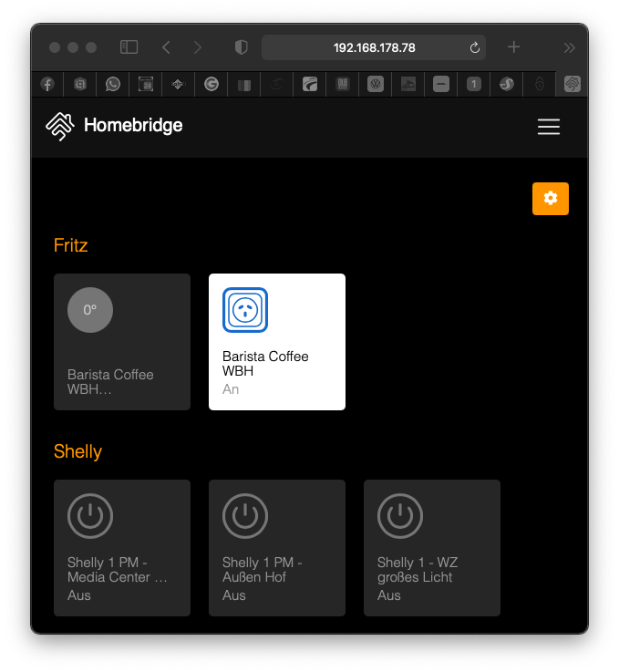Click the privacy shield icon
The width and height of the screenshot is (619, 672).
[242, 47]
